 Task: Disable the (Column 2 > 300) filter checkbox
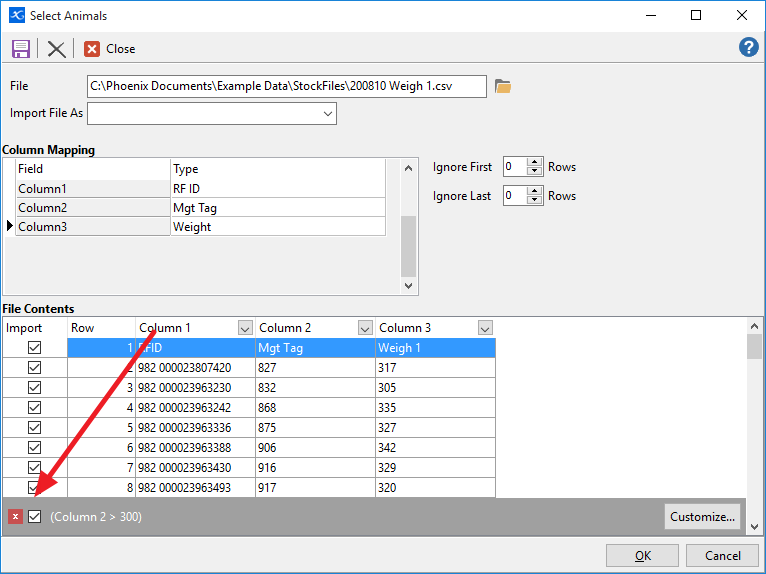point(34,516)
